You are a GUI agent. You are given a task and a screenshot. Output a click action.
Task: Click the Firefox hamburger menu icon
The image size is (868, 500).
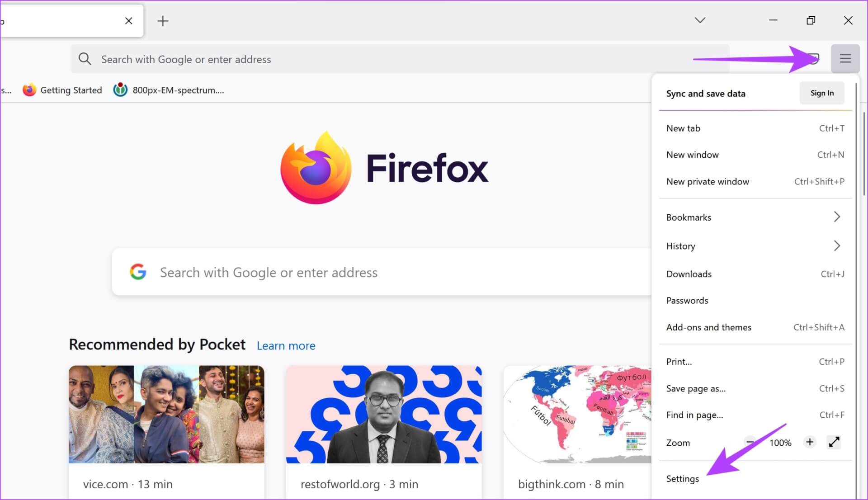click(845, 58)
